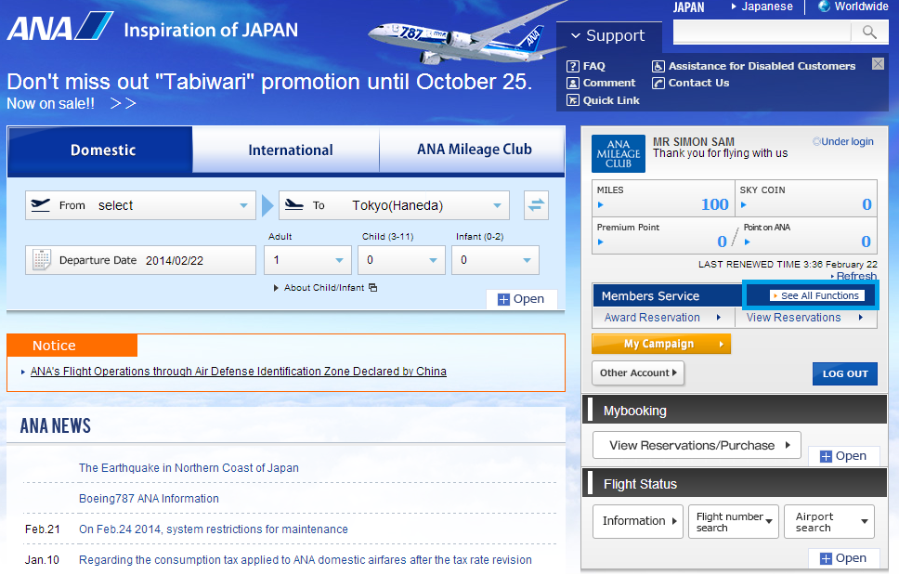This screenshot has height=588, width=899.
Task: Click the LOG OUT button
Action: [845, 373]
